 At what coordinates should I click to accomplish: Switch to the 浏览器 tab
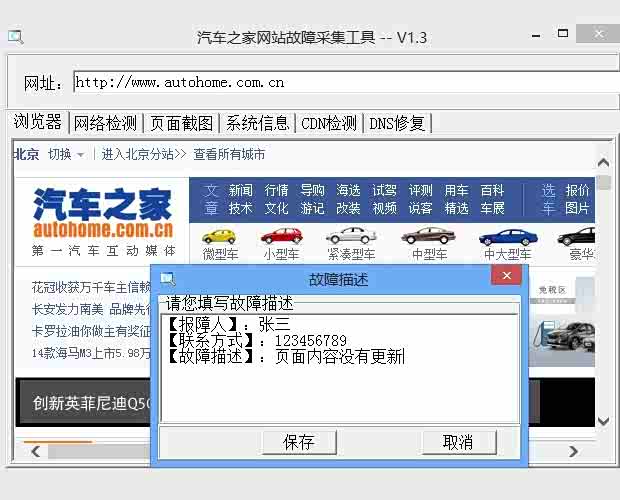pos(38,122)
